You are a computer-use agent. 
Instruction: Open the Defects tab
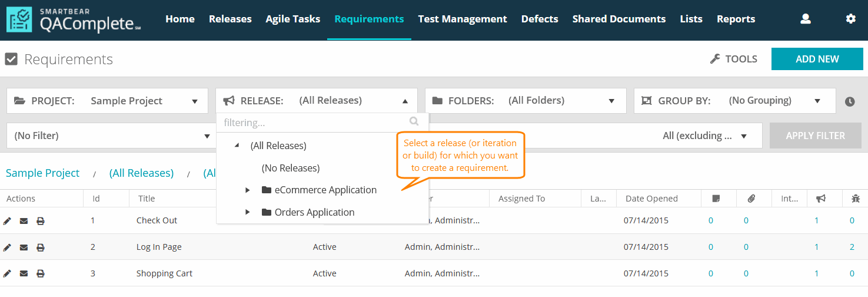[539, 19]
